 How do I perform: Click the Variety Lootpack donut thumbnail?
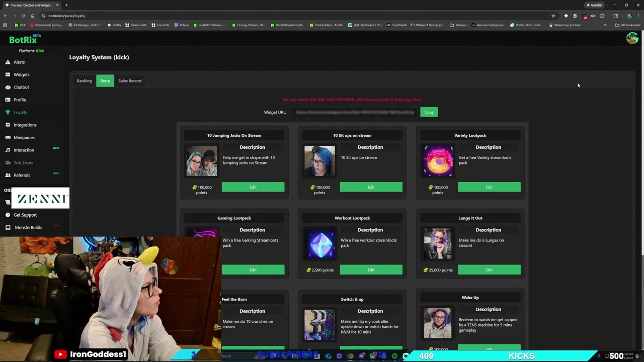click(438, 161)
